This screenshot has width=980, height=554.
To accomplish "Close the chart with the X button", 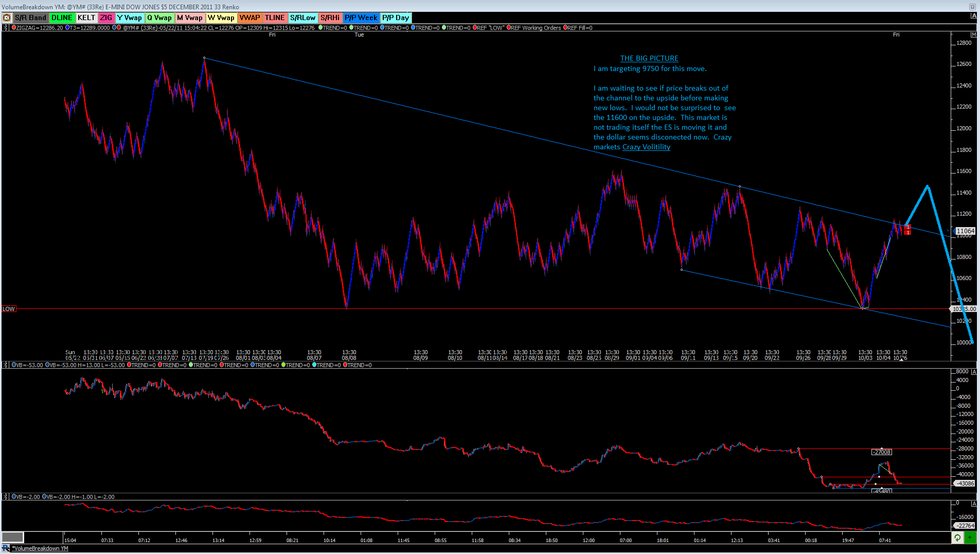I will (972, 7).
